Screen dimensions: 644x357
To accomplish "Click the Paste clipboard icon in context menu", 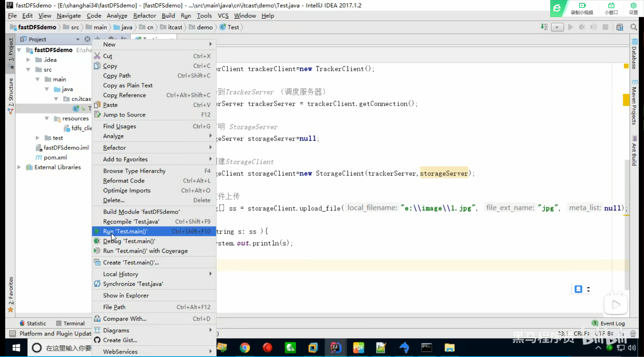I will (97, 105).
